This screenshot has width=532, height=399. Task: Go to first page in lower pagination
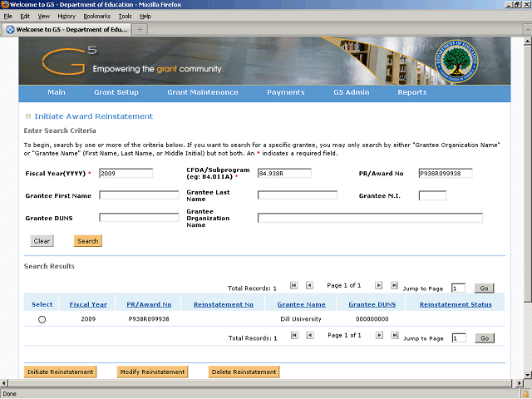(x=294, y=335)
